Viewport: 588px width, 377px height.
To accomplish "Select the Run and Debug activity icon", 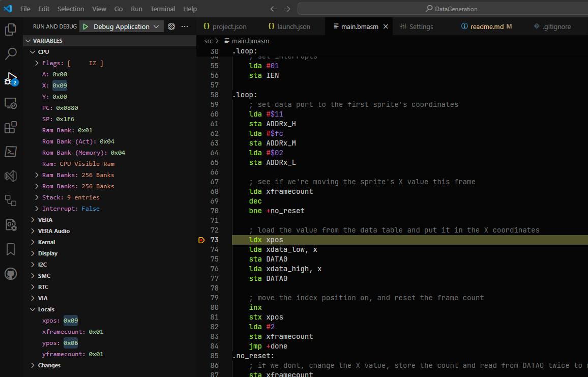I will [x=11, y=78].
